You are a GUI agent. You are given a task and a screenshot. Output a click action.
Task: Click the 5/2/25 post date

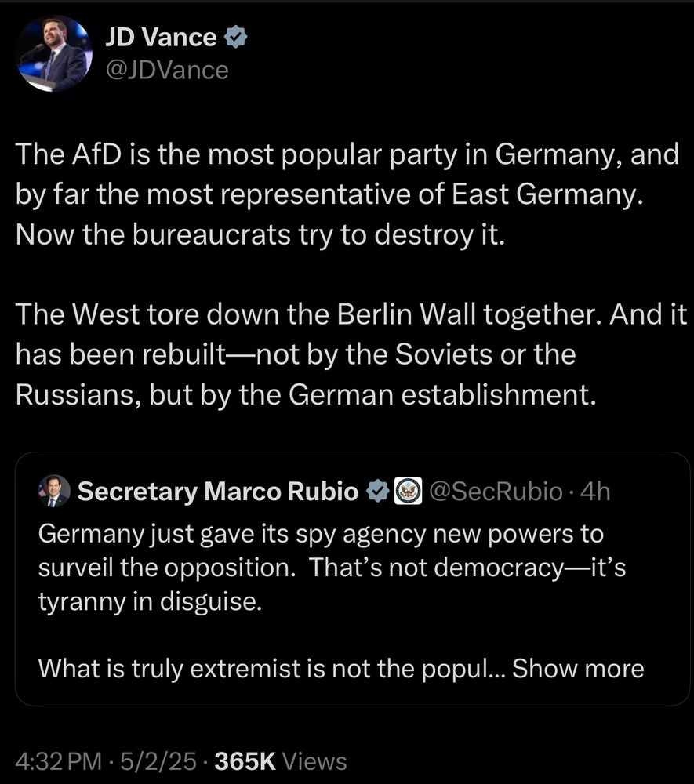(158, 761)
